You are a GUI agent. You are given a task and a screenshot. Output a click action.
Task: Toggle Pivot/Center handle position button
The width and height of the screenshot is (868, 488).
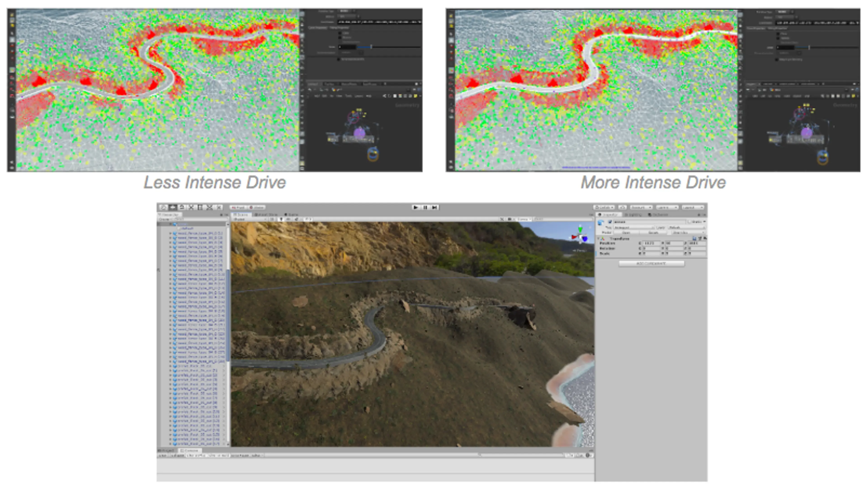click(238, 207)
